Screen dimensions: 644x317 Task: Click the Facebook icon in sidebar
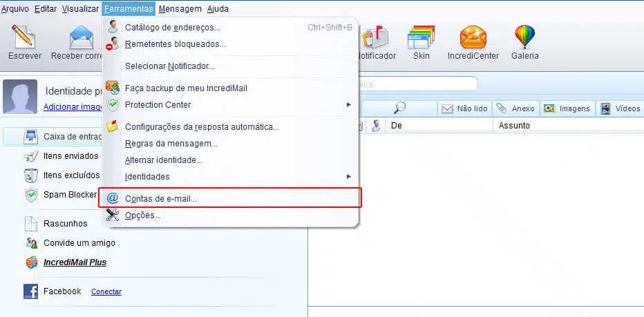coord(30,291)
